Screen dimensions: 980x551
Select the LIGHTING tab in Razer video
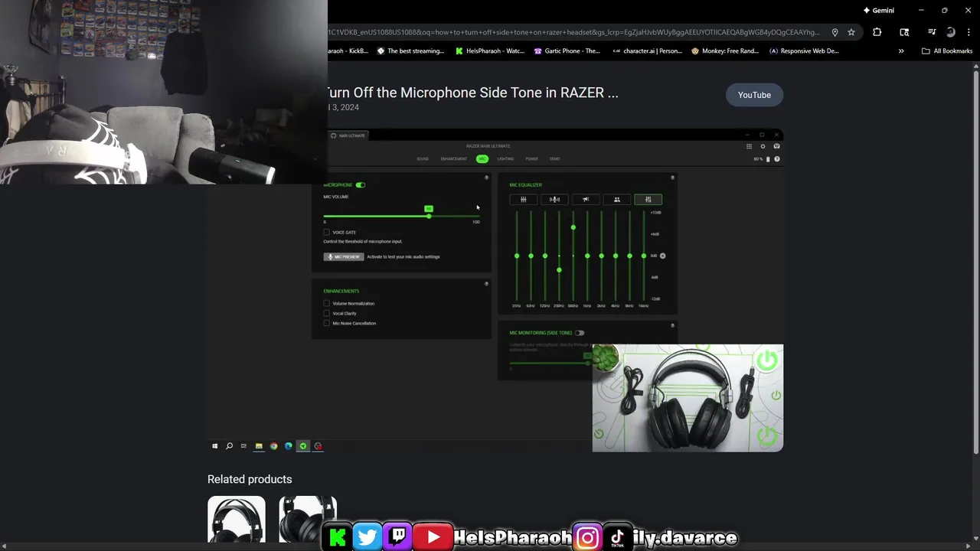505,159
